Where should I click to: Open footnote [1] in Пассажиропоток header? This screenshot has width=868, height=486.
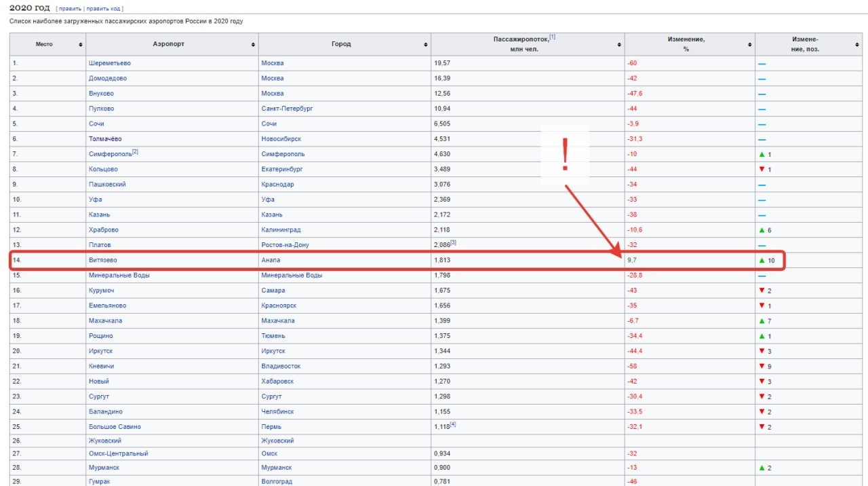(x=552, y=37)
